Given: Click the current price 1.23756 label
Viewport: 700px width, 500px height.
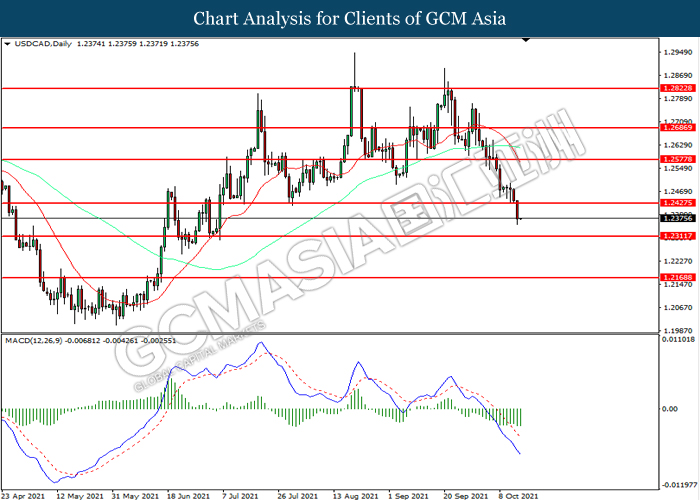Looking at the screenshot, I should (x=677, y=218).
